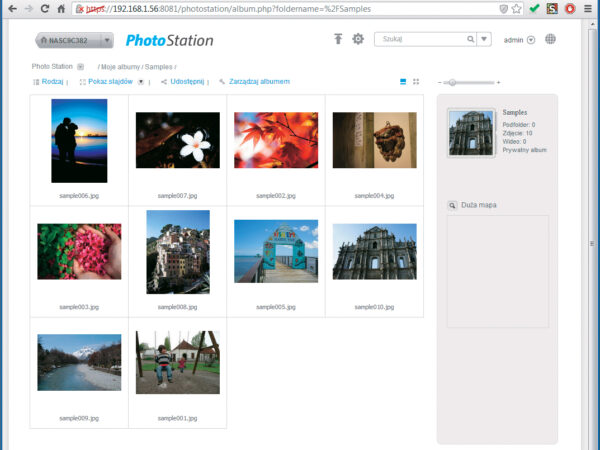This screenshot has width=600, height=450.
Task: Switch to large thumbnail view
Action: 403,81
